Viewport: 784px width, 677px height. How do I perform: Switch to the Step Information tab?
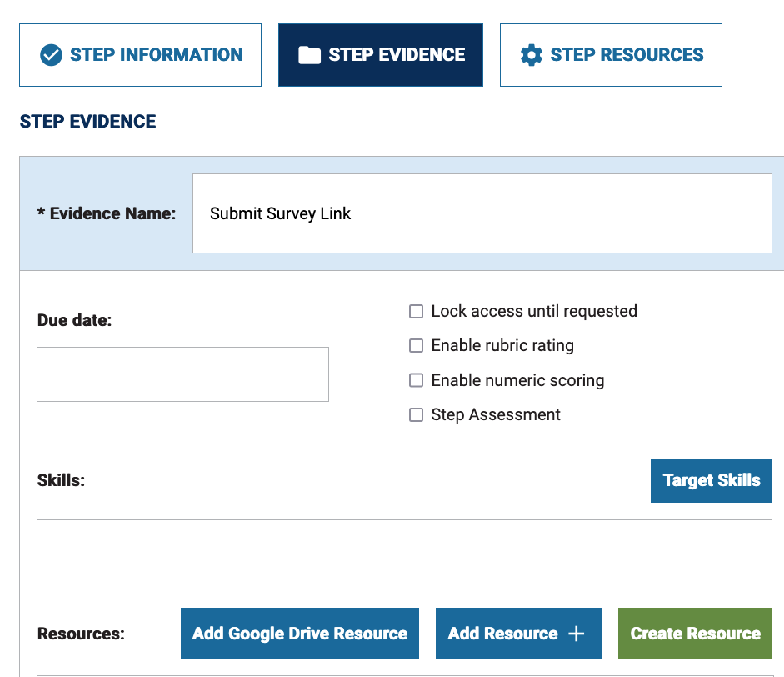(141, 55)
